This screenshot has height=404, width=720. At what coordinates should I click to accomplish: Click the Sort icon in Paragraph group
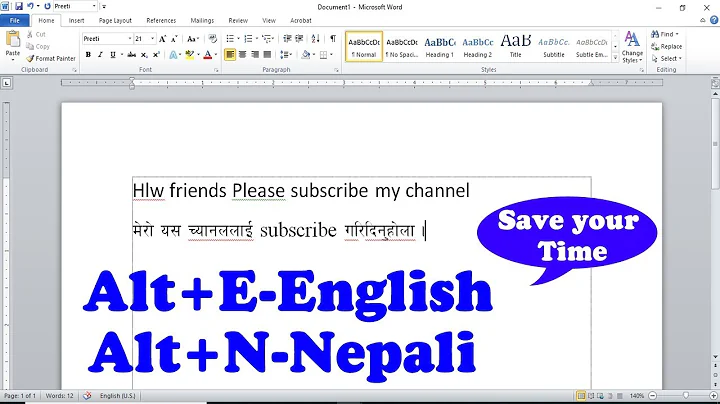[x=315, y=39]
